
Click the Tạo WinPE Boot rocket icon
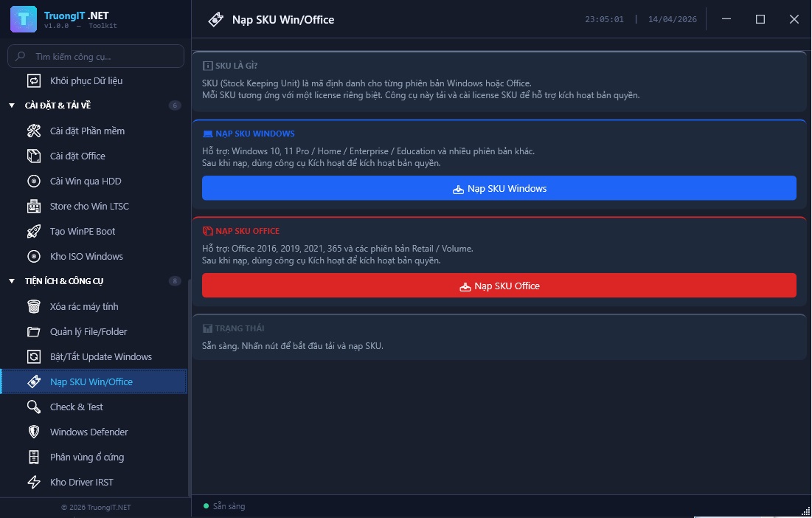pos(34,232)
